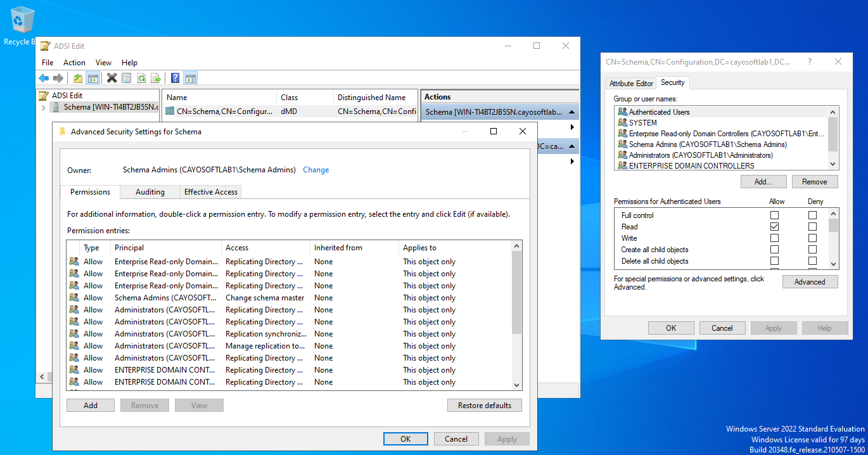Open the Attribute Editor tab
This screenshot has height=455, width=868.
[630, 84]
